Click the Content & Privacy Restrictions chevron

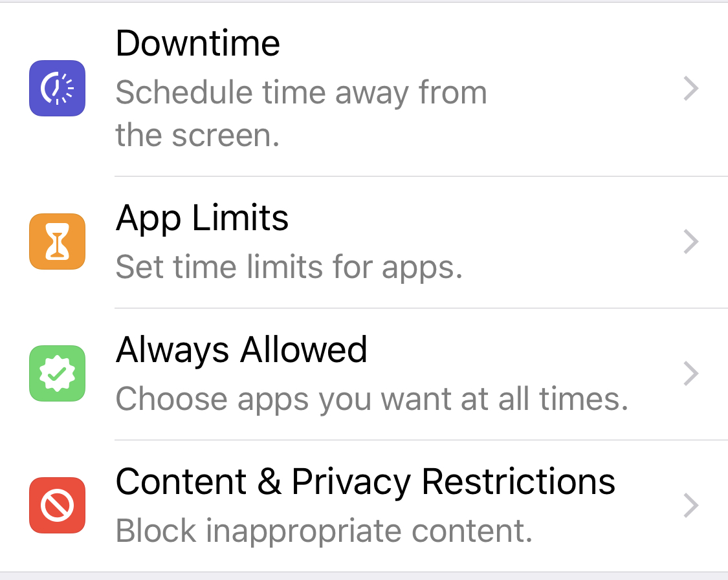(x=691, y=506)
